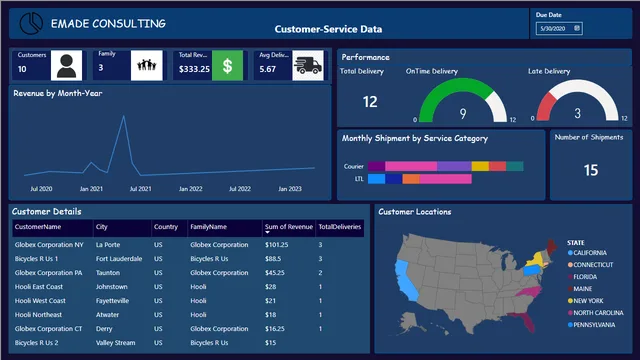The width and height of the screenshot is (640, 360).
Task: Select the Bicycles R Us 1 row
Action: click(x=188, y=259)
